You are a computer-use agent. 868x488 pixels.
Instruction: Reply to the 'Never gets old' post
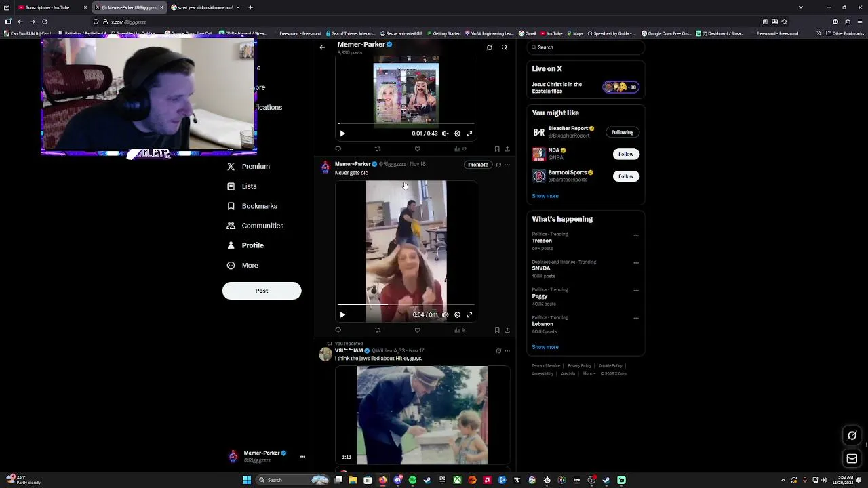pyautogui.click(x=338, y=330)
